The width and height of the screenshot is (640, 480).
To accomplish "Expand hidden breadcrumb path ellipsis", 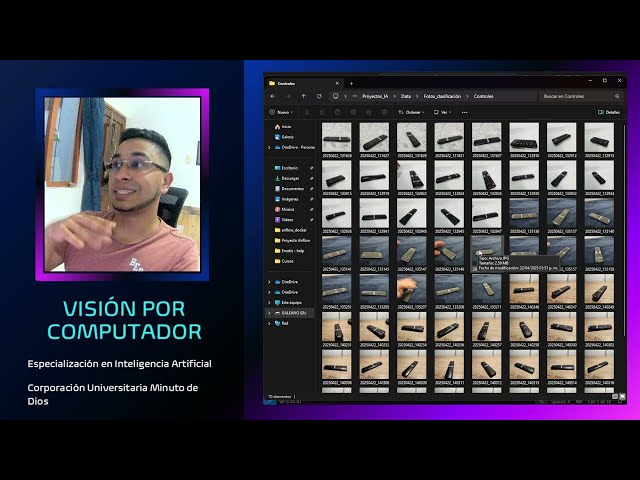I will click(x=355, y=96).
